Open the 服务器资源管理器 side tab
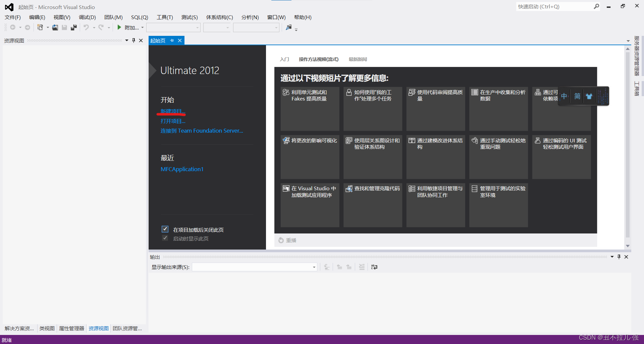 pos(636,56)
